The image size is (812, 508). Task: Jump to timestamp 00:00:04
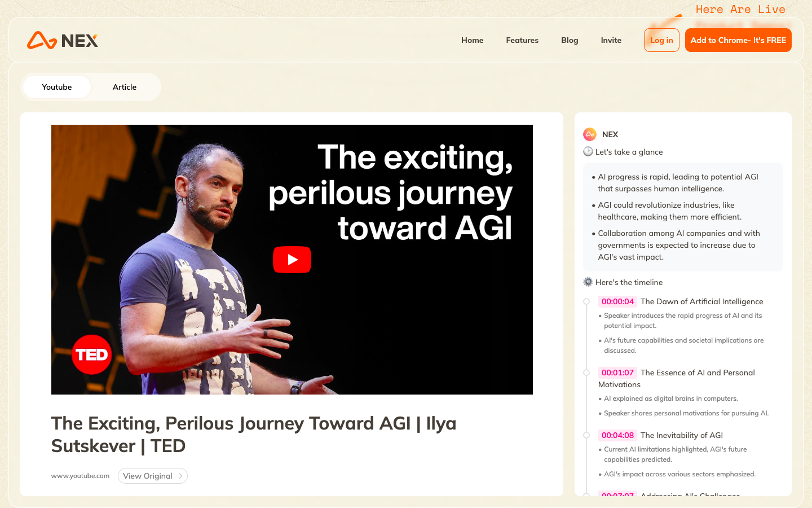[617, 301]
